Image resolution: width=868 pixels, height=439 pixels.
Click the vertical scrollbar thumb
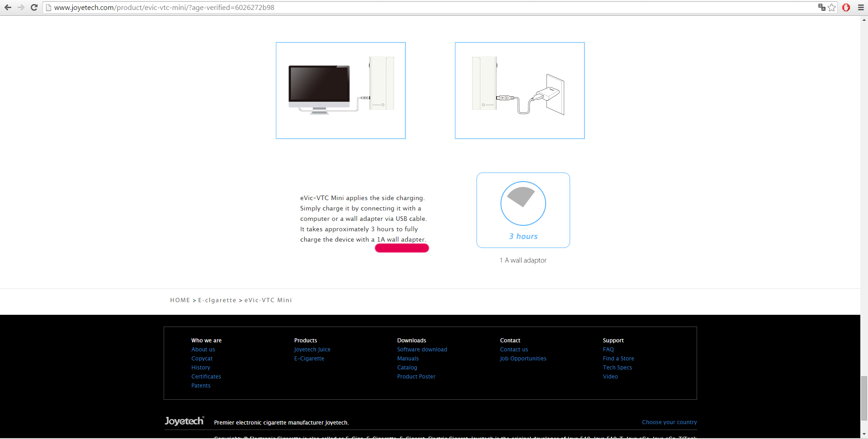click(864, 398)
